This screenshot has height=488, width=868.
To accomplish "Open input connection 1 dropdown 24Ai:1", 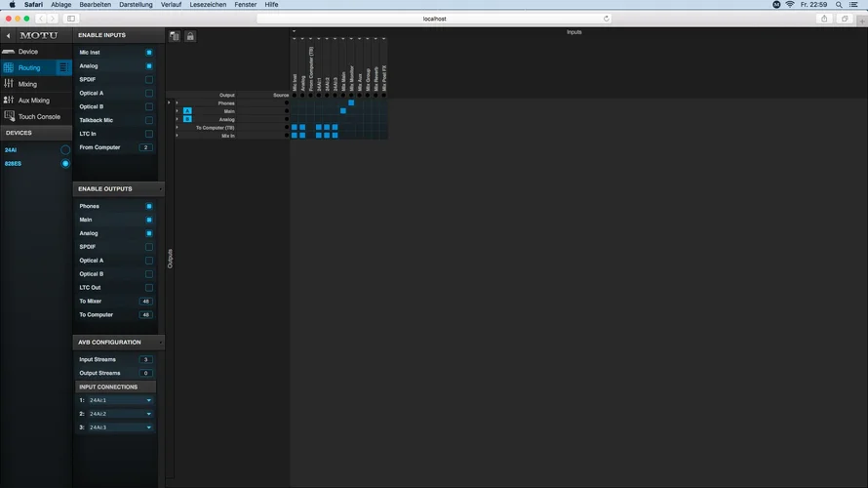I will (121, 400).
